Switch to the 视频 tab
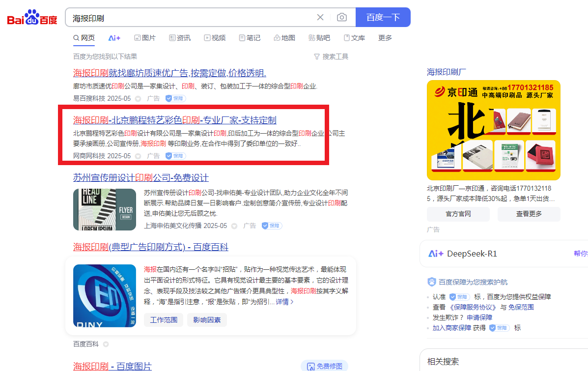The image size is (588, 371). click(x=215, y=38)
